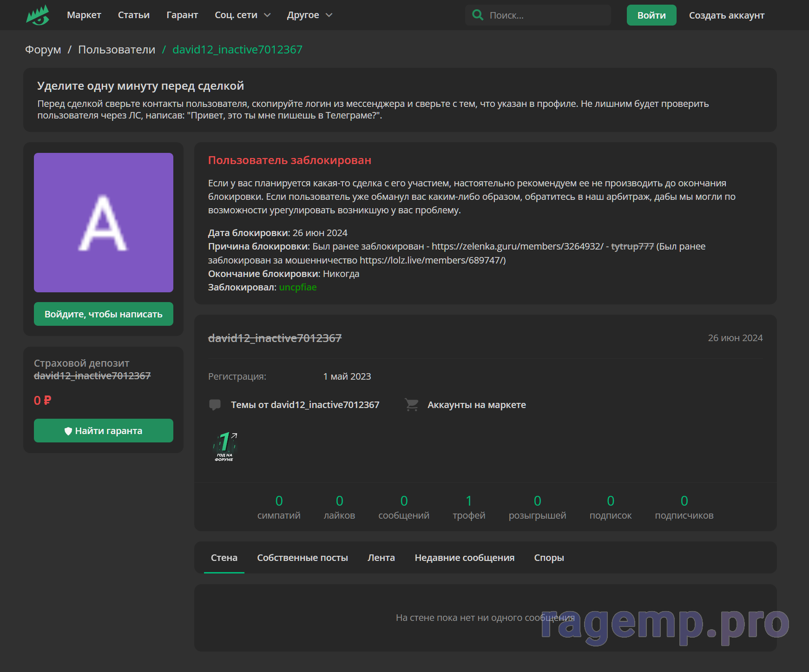Expand the Соц. сети dropdown
The image size is (809, 672).
(x=243, y=15)
